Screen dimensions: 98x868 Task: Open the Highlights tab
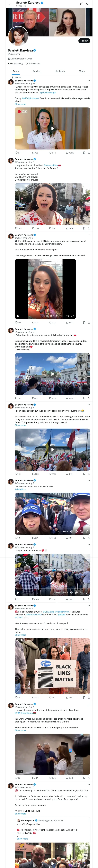coord(60,71)
